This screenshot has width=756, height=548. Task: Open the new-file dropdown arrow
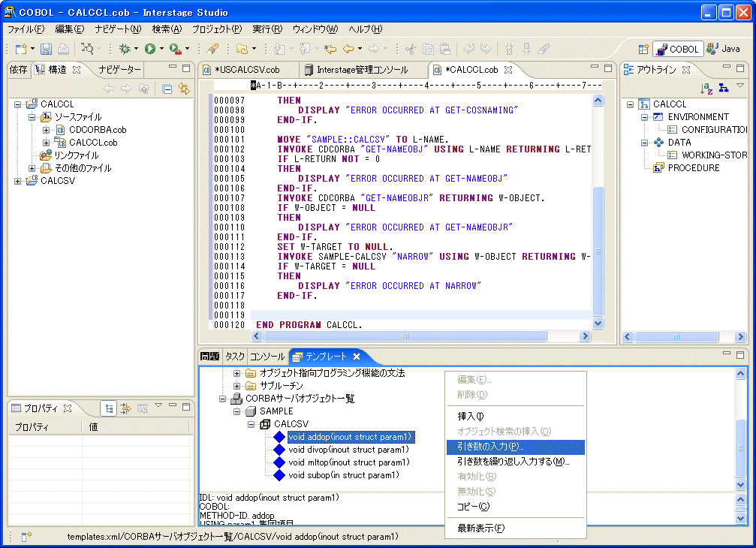pyautogui.click(x=32, y=49)
